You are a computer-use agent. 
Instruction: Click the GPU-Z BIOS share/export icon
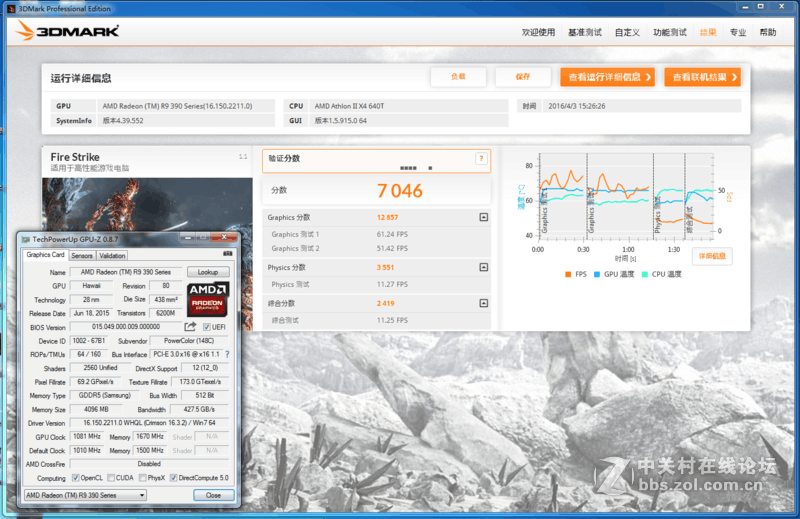pos(190,327)
